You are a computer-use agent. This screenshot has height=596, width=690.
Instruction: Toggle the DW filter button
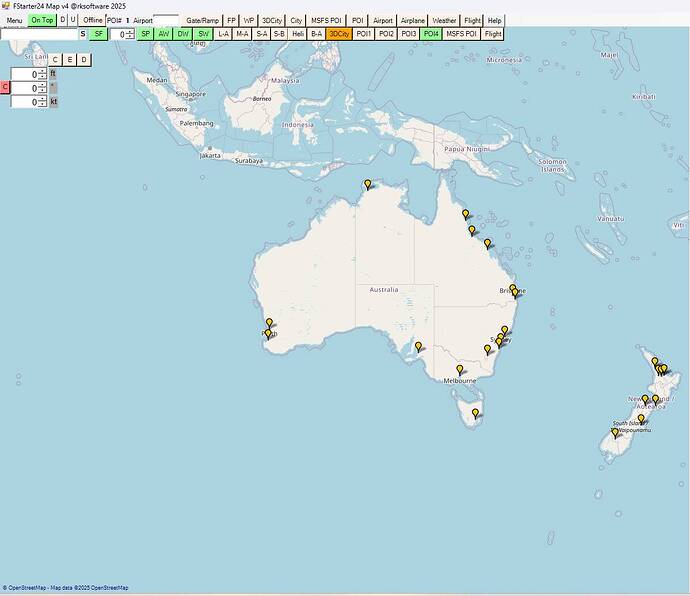(183, 34)
